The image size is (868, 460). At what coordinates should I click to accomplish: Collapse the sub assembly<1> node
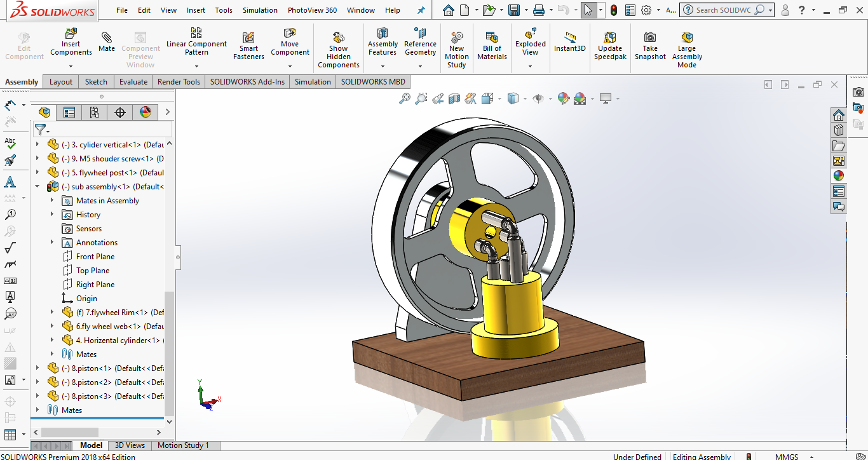coord(37,186)
